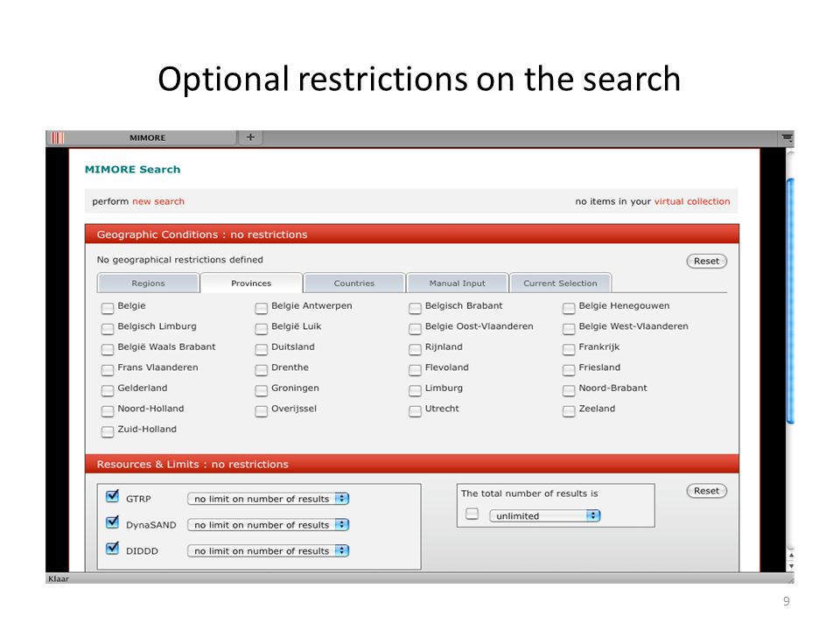Open GTRP result limit dropdown
Viewport: 840px width, 630px height.
tap(269, 499)
